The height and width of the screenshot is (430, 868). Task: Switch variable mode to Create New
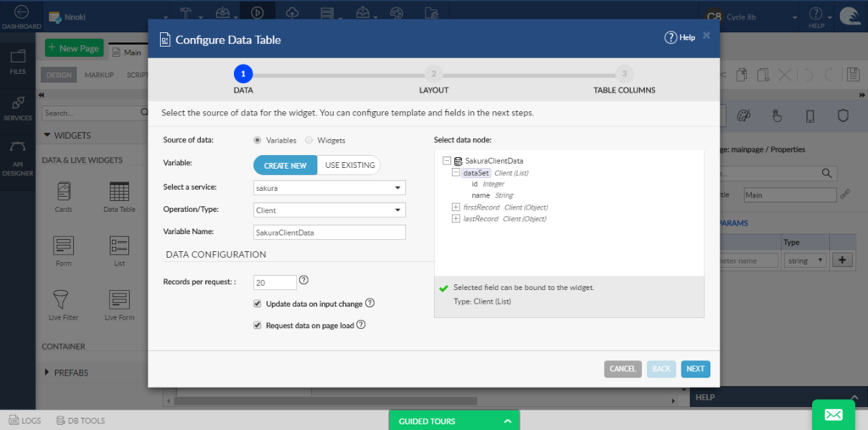point(285,165)
